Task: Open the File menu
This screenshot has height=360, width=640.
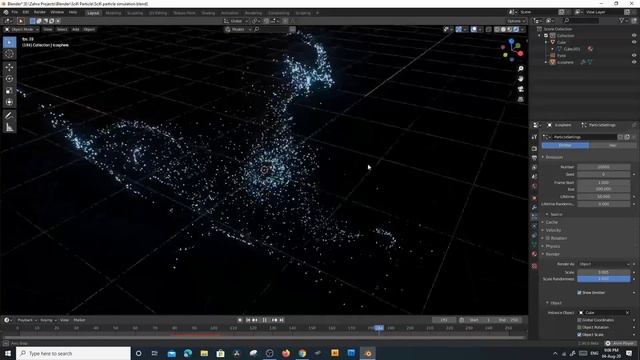Action: click(x=15, y=12)
